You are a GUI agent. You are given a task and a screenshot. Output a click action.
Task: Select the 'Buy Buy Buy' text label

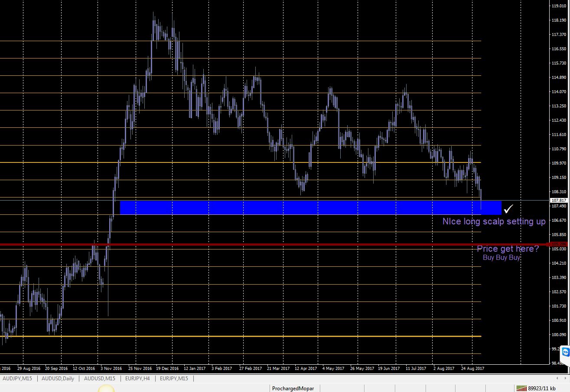[x=502, y=257]
